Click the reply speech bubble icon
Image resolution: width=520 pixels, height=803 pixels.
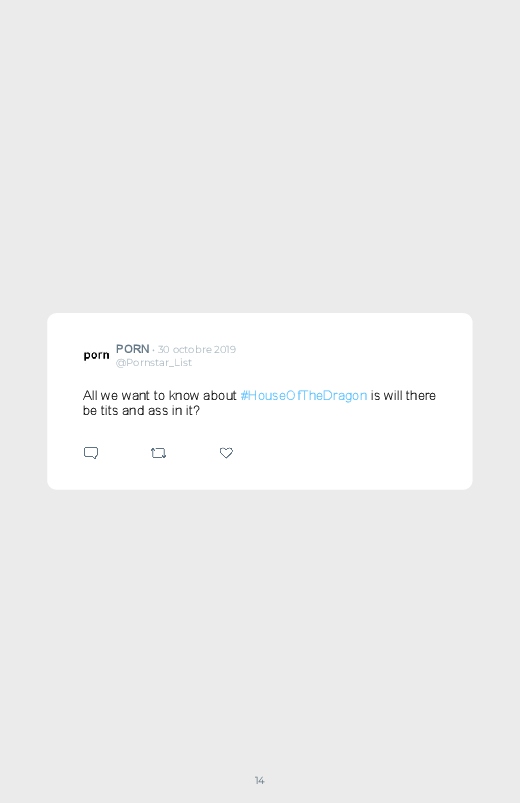(x=91, y=453)
